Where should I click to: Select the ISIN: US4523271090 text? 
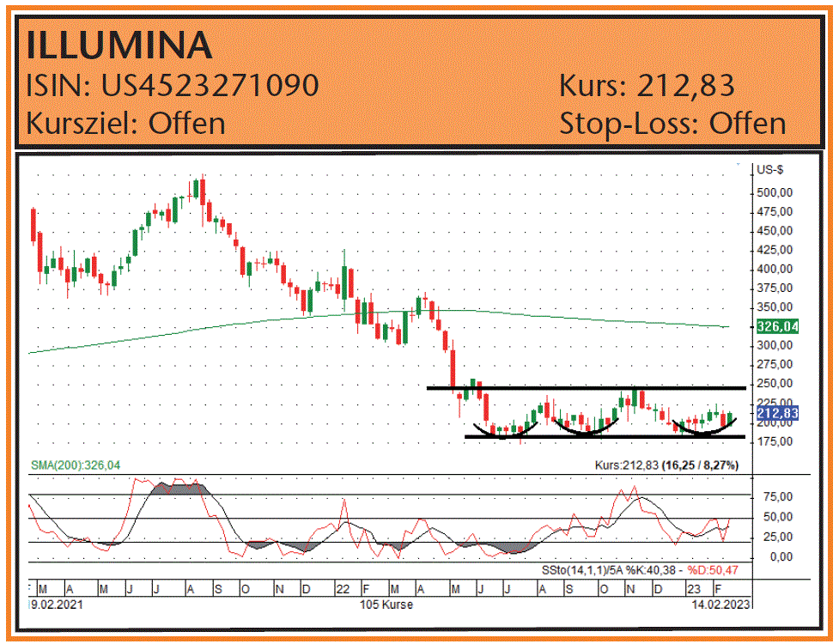[x=173, y=86]
